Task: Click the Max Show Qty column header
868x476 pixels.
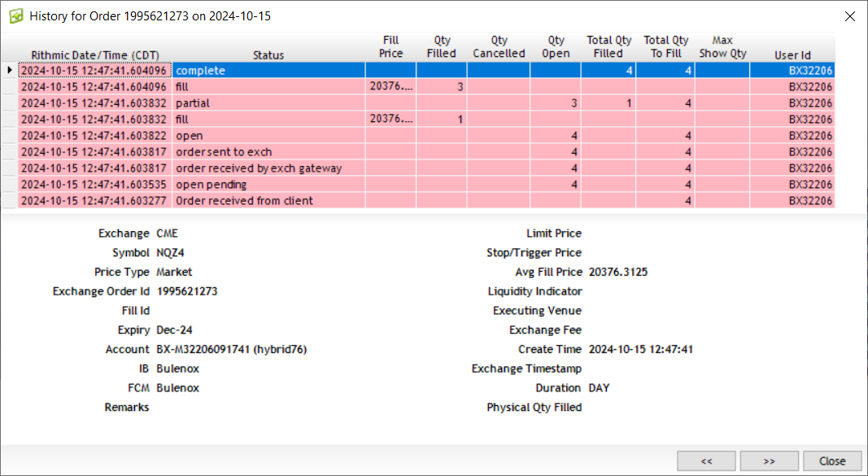Action: pyautogui.click(x=722, y=47)
